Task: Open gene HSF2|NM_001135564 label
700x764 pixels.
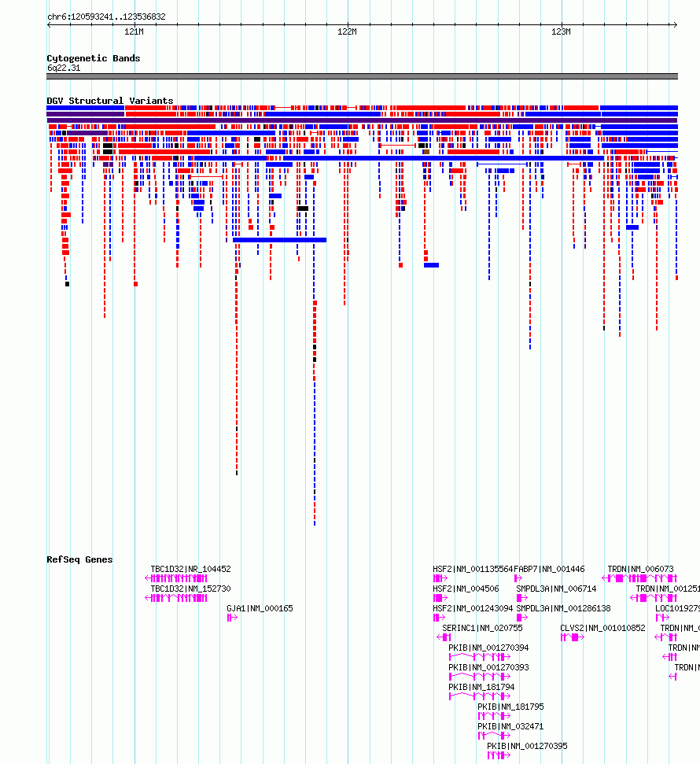Action: 473,569
